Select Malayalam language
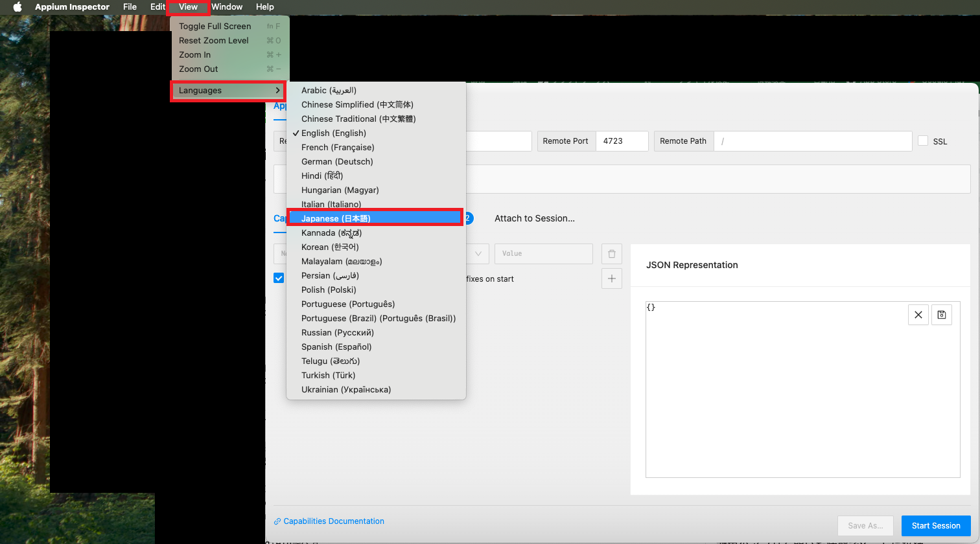 pos(376,262)
